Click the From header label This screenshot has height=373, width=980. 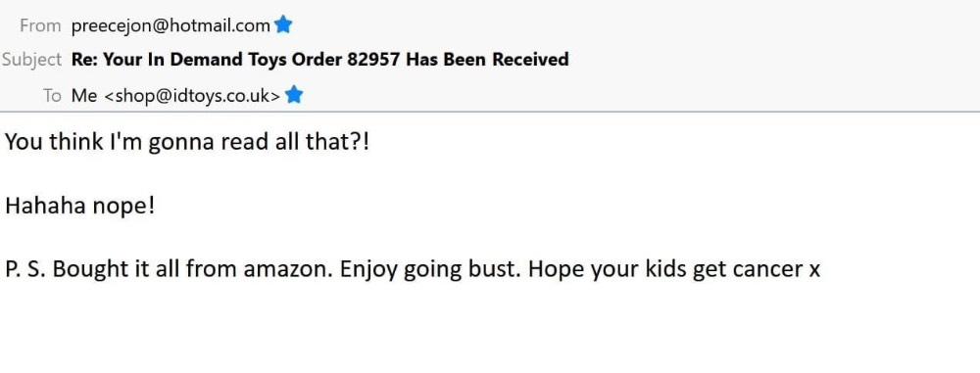pos(40,25)
